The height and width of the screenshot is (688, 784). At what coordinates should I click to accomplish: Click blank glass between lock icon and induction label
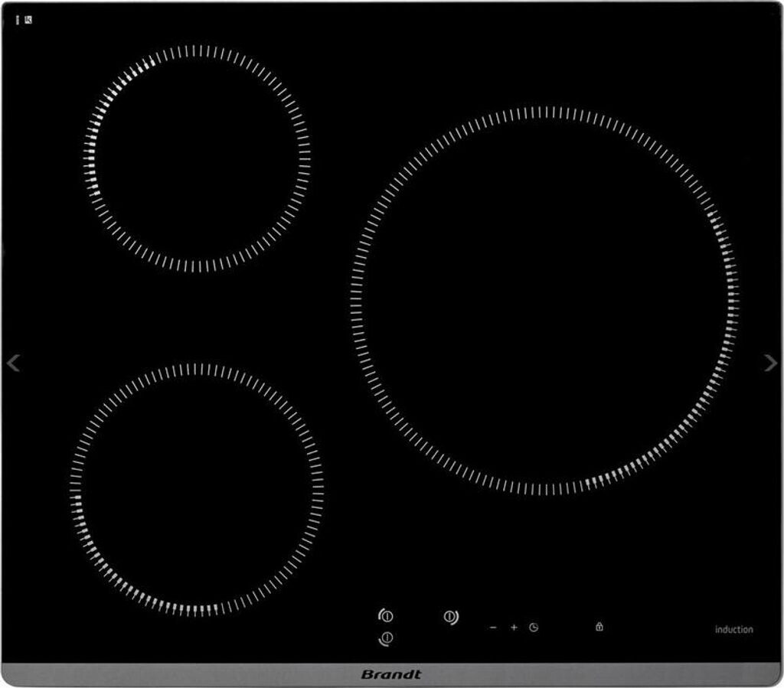(658, 628)
